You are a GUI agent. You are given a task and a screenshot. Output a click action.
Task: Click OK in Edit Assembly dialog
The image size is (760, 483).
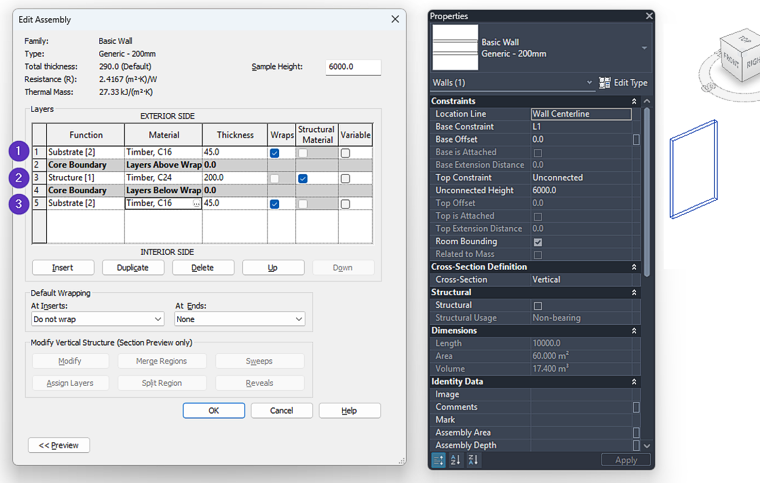coord(213,411)
